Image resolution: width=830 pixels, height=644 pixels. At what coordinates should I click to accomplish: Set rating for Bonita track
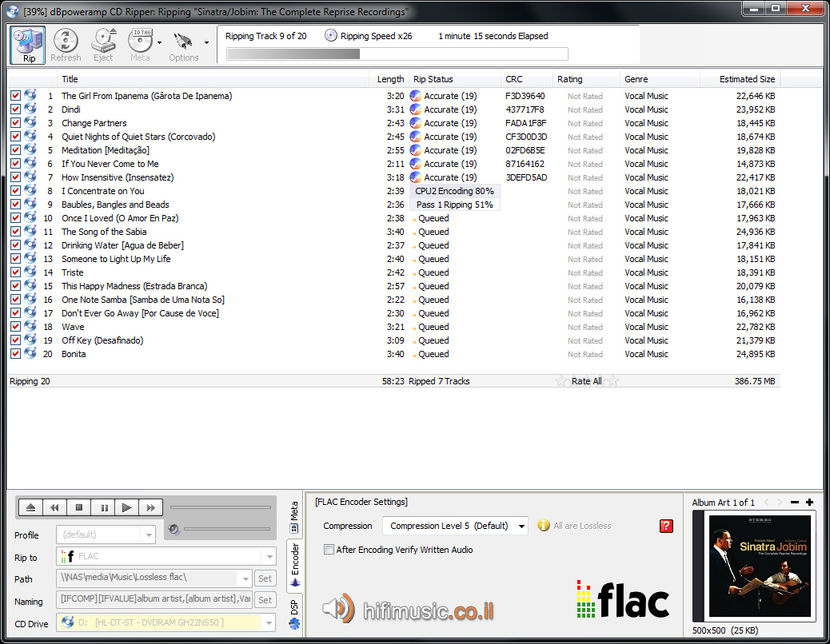(585, 354)
